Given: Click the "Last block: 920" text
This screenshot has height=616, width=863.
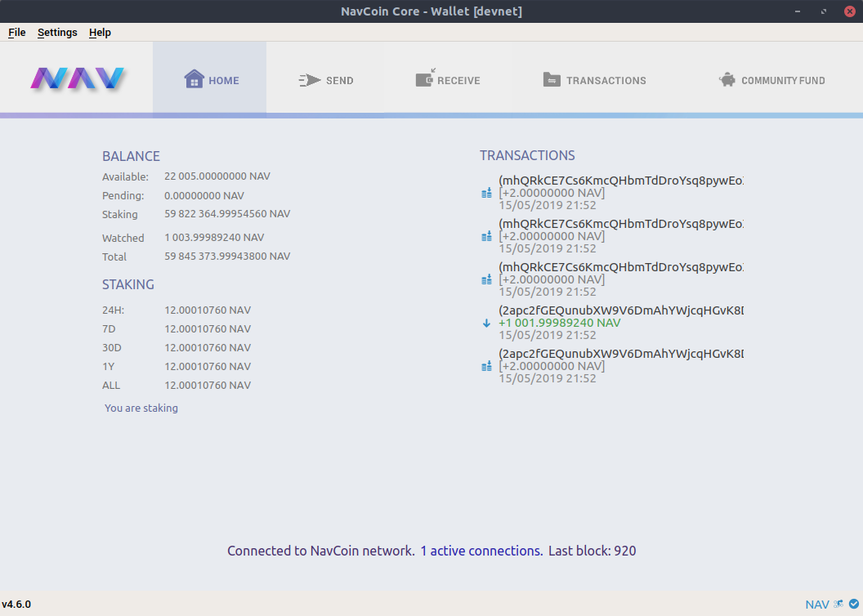Looking at the screenshot, I should (x=592, y=551).
